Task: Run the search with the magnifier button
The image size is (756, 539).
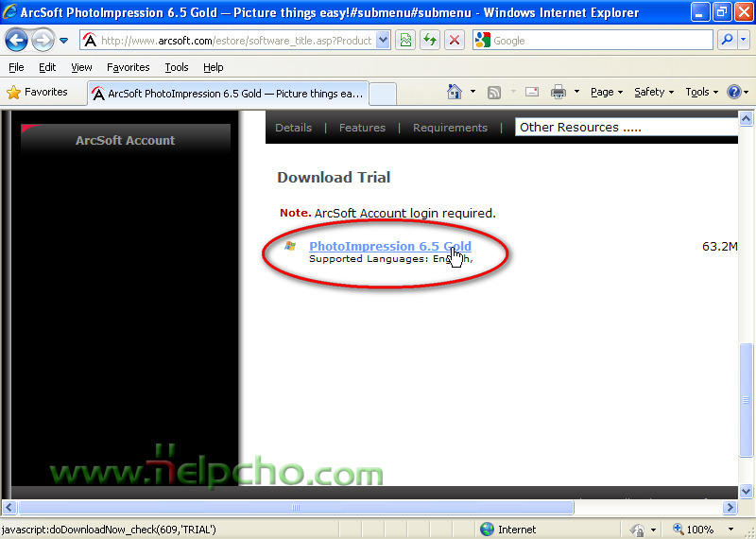Action: click(727, 41)
